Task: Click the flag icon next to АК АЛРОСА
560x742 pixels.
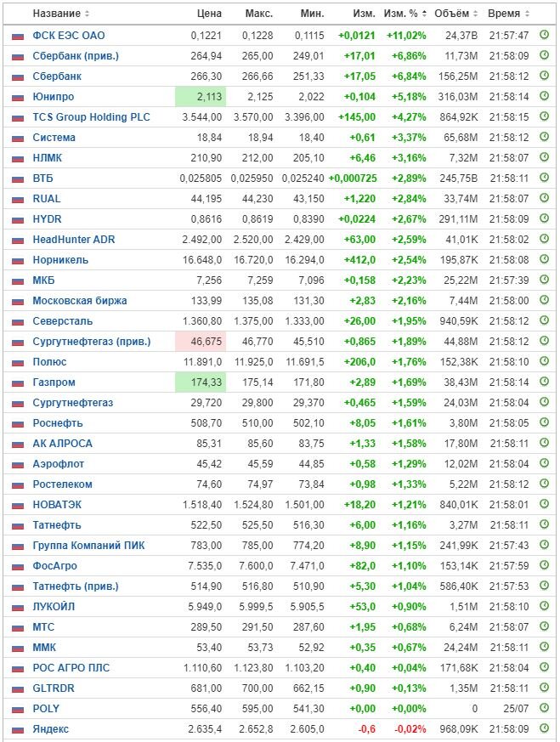Action: pos(18,445)
